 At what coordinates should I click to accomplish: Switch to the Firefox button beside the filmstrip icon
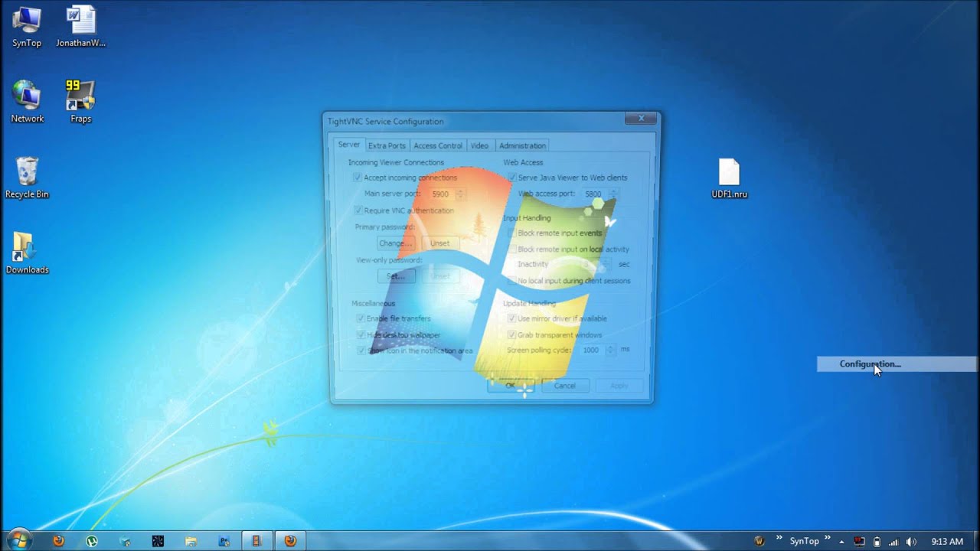click(x=290, y=541)
